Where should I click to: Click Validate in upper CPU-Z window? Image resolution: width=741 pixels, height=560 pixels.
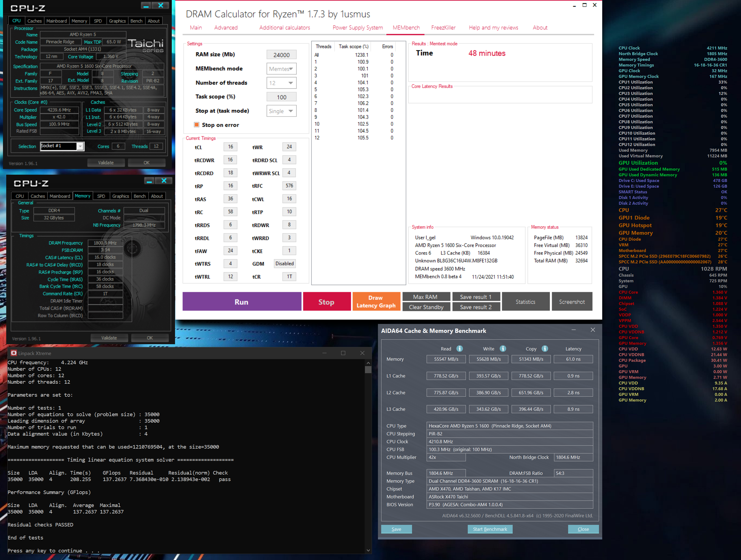pos(106,163)
